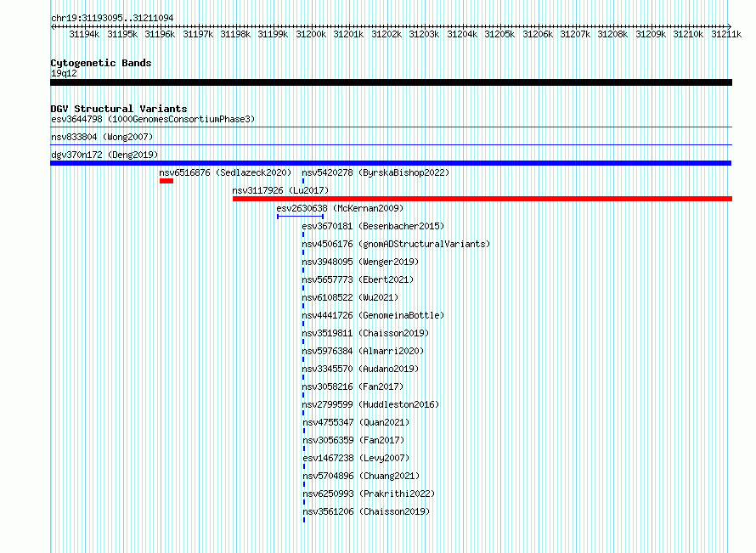Click the 31210k ruler position label
Screen dimensions: 756x553
click(x=689, y=34)
